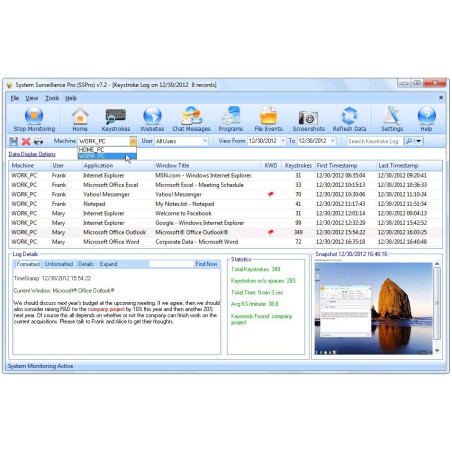Click the snapshot scrollbar up arrow

click(437, 264)
